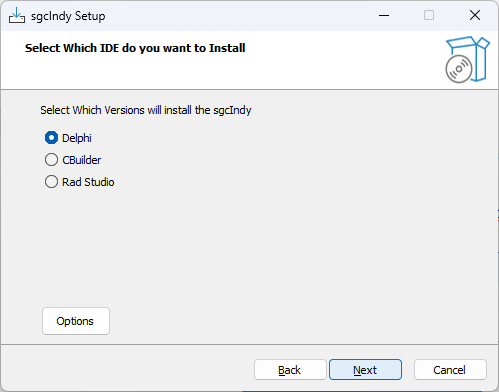This screenshot has width=499, height=392.
Task: Click the installer box and disc icon
Action: pos(467,59)
